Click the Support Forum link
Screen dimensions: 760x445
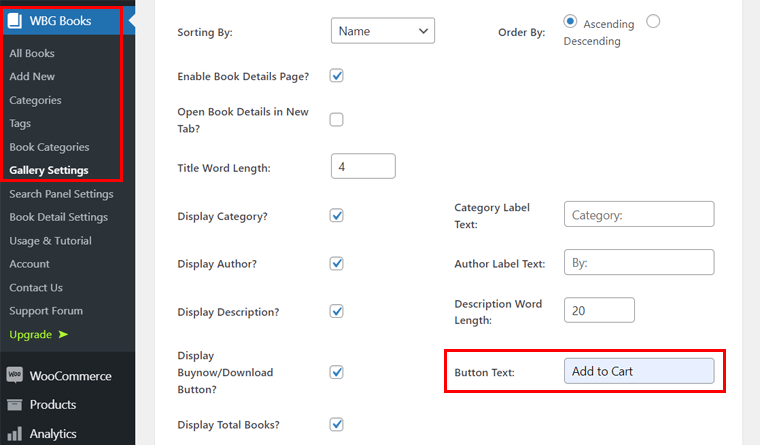(x=46, y=311)
